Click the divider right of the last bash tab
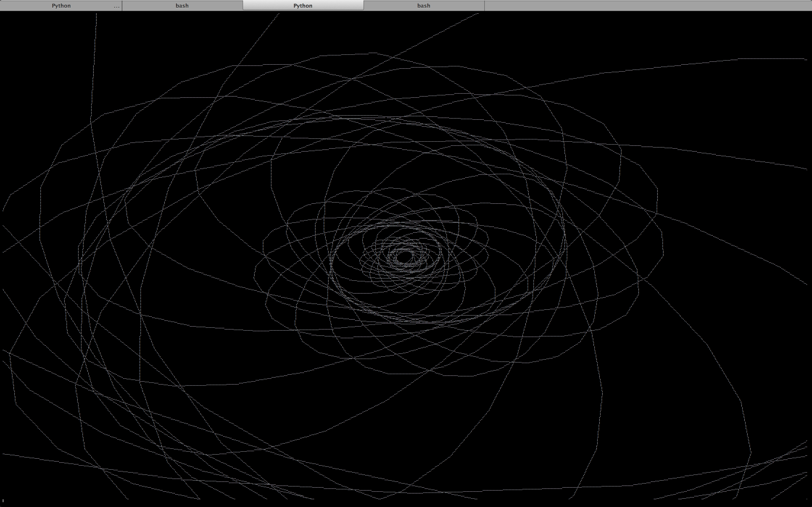The width and height of the screenshot is (812, 507). (484, 6)
